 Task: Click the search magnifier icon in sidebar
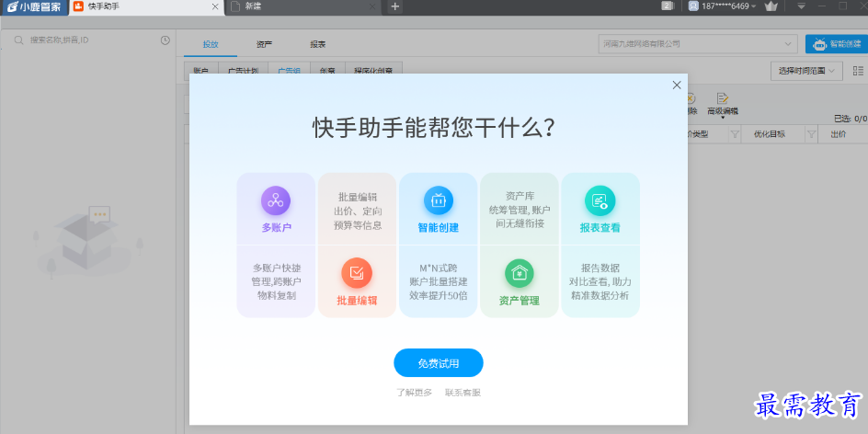coord(18,40)
